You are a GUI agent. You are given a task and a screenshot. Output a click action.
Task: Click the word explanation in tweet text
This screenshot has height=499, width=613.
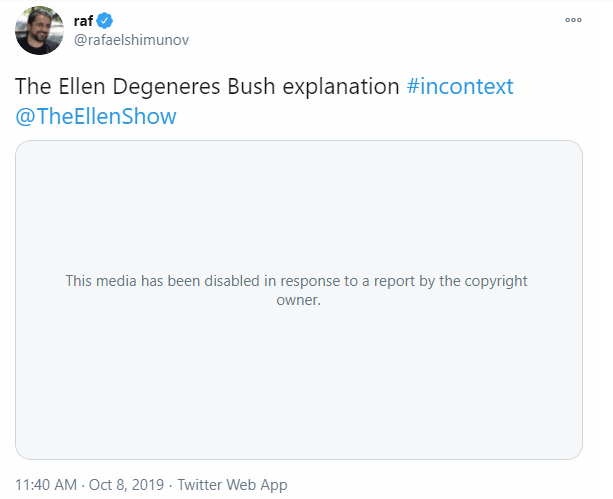[341, 87]
